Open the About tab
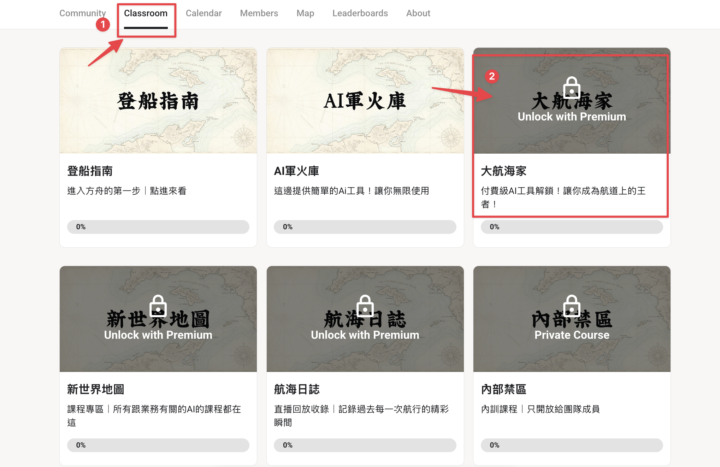Viewport: 720px width, 467px height. [x=418, y=13]
